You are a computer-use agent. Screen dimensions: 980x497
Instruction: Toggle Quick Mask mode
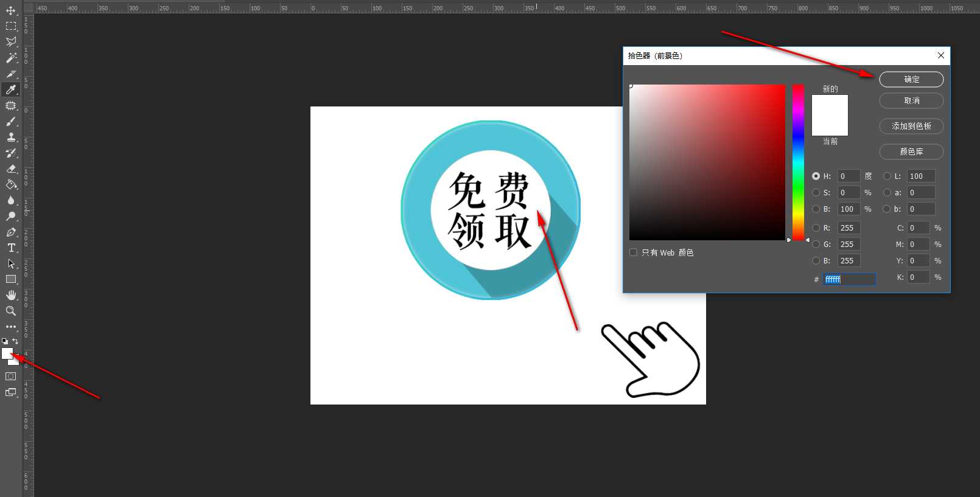pos(11,377)
